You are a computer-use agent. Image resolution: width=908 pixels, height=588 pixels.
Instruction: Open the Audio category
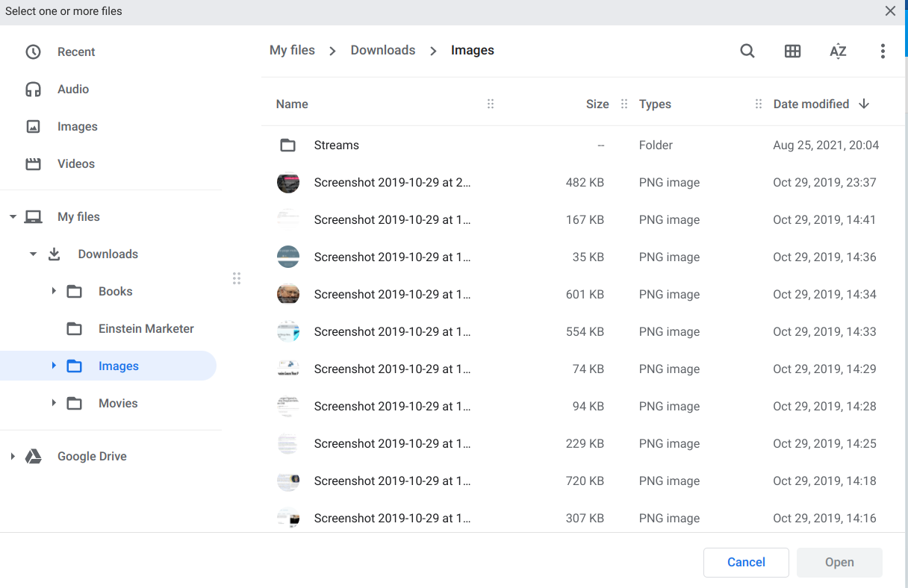click(x=73, y=89)
